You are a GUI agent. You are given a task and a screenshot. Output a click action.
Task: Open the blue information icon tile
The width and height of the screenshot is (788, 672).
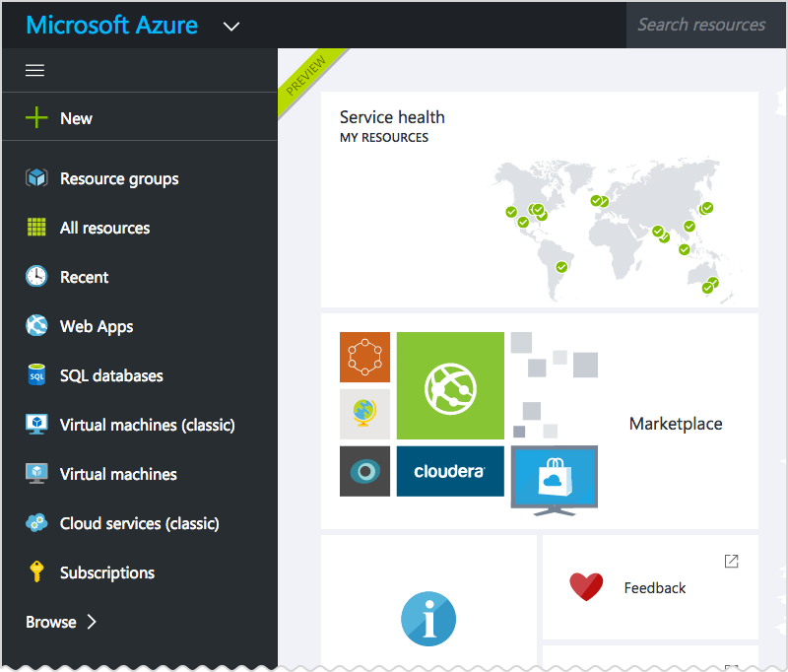(428, 619)
